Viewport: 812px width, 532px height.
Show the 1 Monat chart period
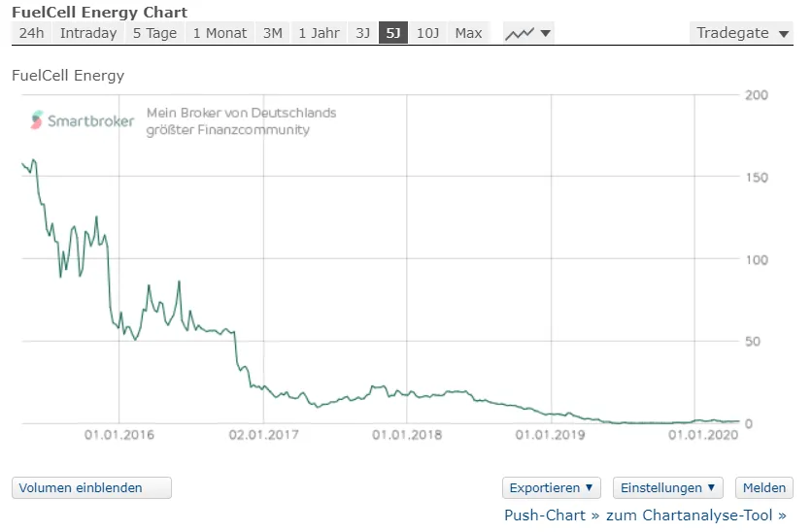coord(220,33)
